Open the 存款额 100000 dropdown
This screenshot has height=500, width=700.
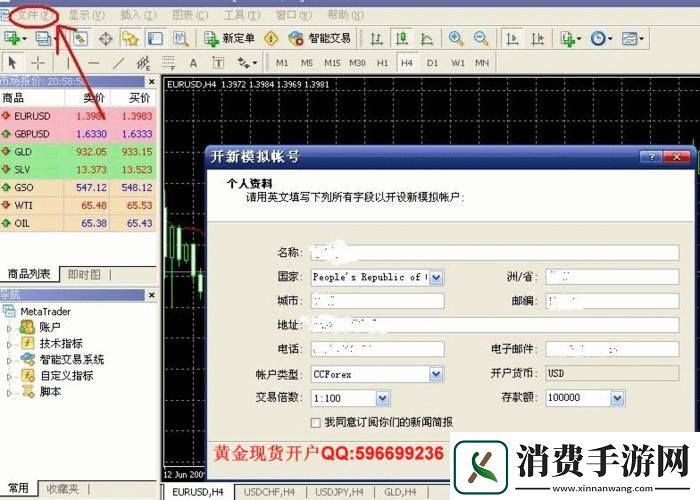click(617, 398)
